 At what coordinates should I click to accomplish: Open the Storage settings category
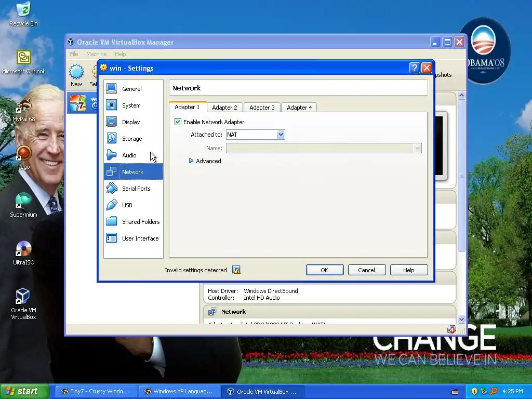coord(134,138)
